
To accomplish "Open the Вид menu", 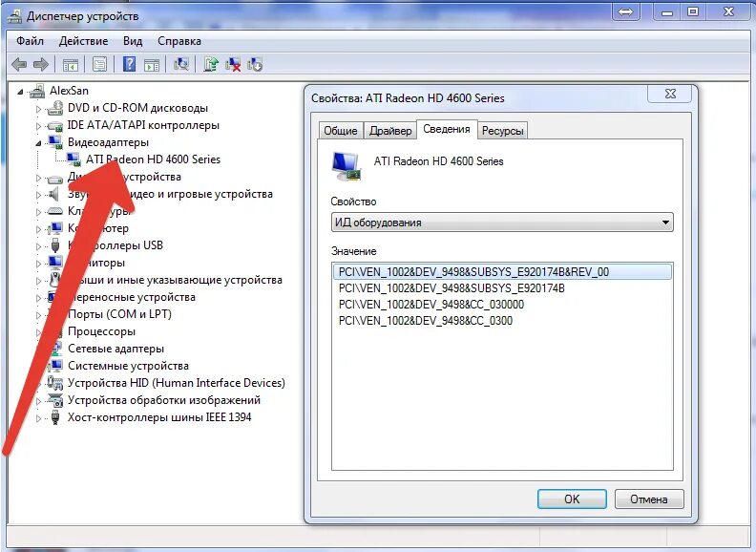I will (133, 41).
